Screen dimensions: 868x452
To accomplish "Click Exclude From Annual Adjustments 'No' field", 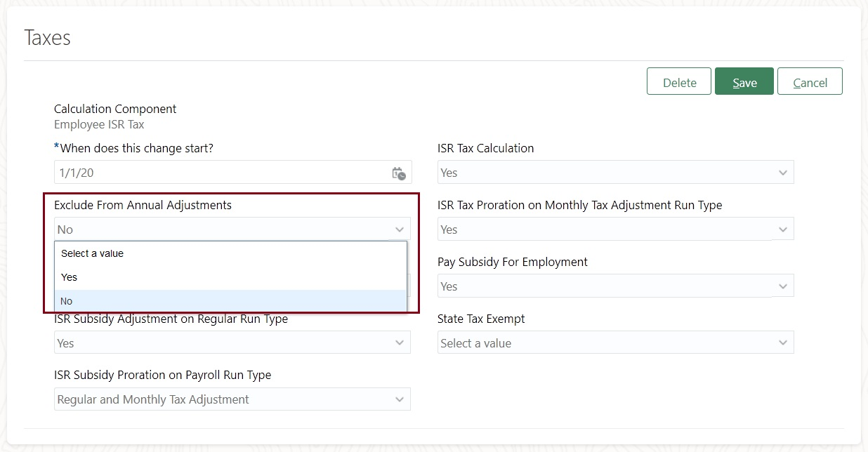I will tap(221, 230).
